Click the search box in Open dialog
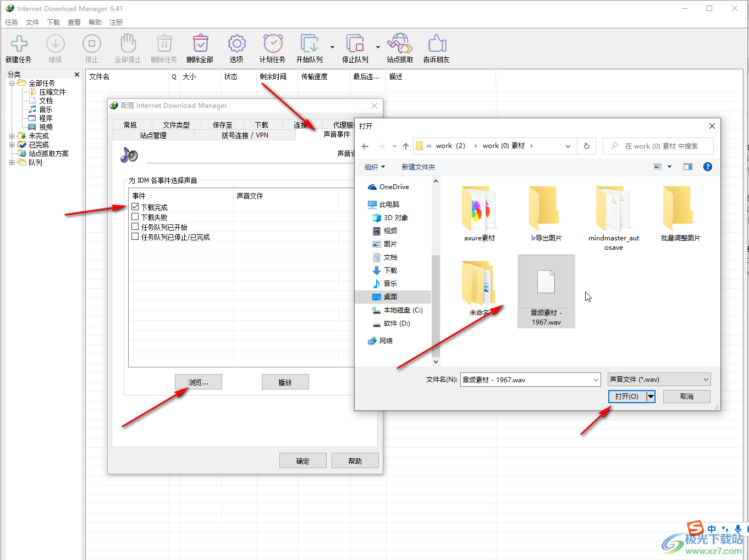749x560 pixels. point(658,146)
